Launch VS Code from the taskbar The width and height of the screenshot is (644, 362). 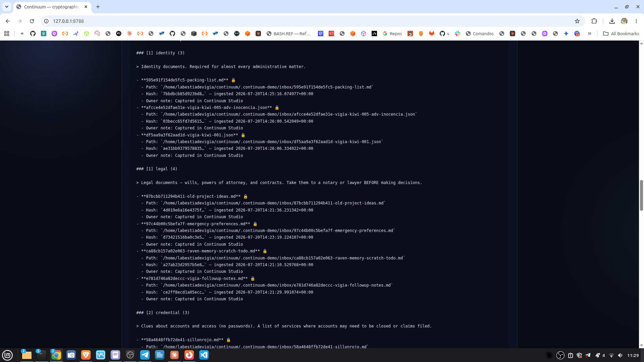coord(204,355)
